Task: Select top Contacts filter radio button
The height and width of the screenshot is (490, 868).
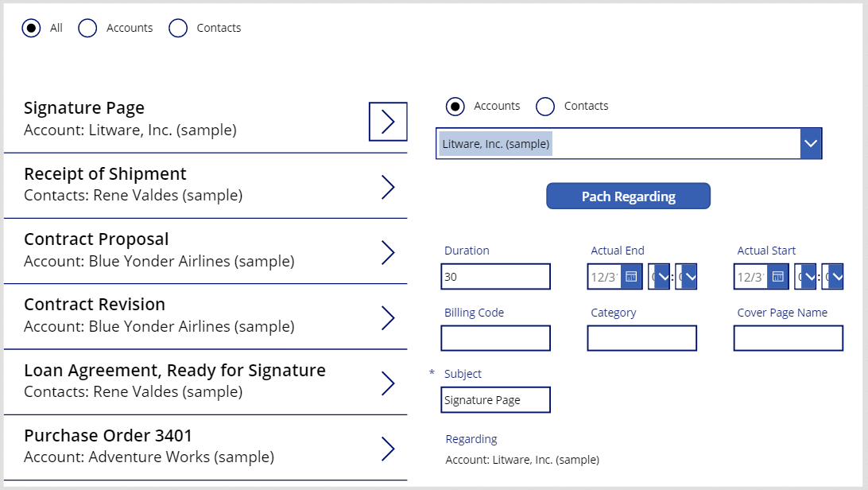Action: click(x=178, y=28)
